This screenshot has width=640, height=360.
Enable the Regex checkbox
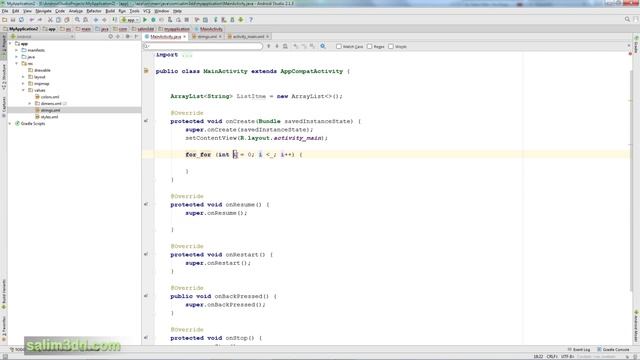click(x=369, y=47)
